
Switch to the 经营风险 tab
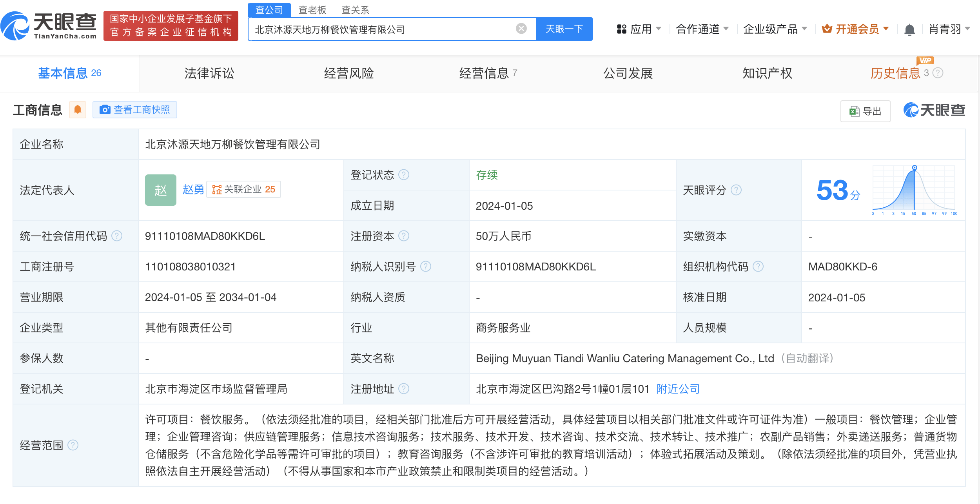coord(348,73)
